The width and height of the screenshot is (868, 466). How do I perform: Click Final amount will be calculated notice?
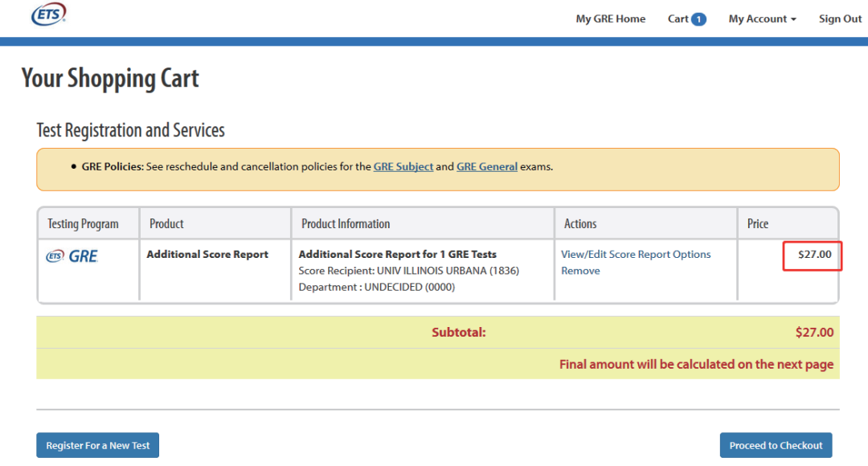click(696, 364)
